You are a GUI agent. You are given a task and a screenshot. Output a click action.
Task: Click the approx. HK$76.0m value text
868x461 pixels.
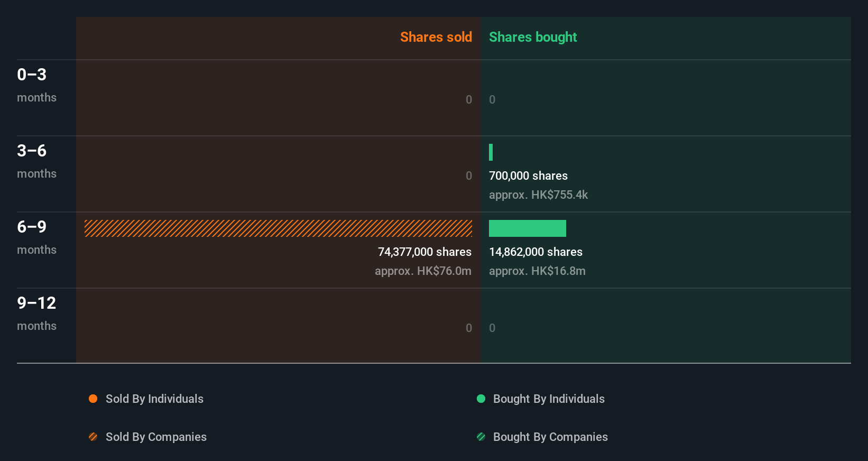(423, 271)
